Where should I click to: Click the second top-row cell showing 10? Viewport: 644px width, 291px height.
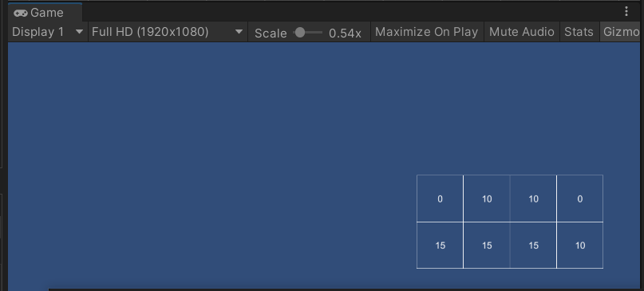(487, 199)
